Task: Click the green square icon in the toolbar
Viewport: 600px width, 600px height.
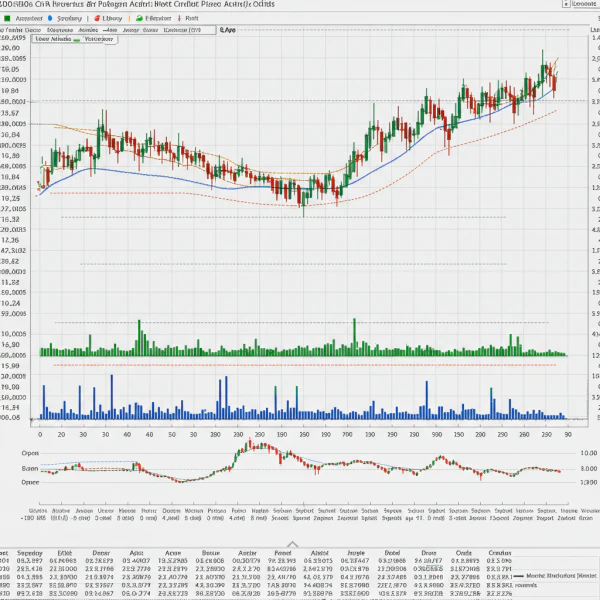Action: [x=7, y=18]
